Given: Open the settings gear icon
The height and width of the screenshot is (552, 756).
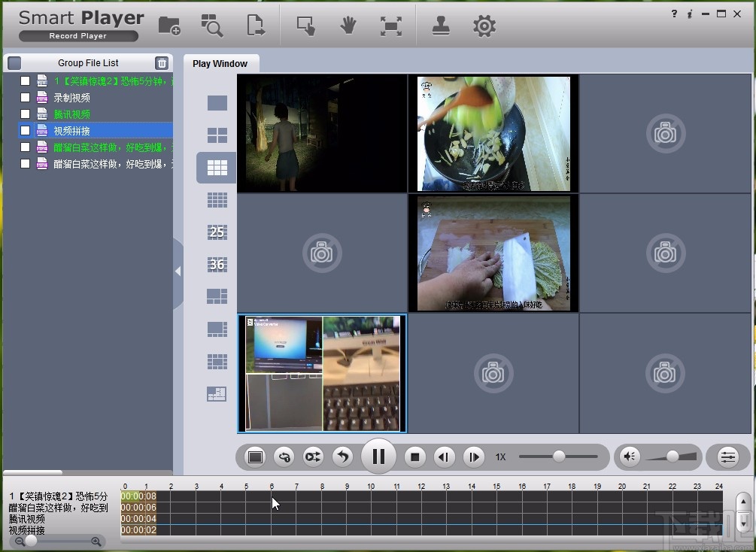Looking at the screenshot, I should pos(484,26).
